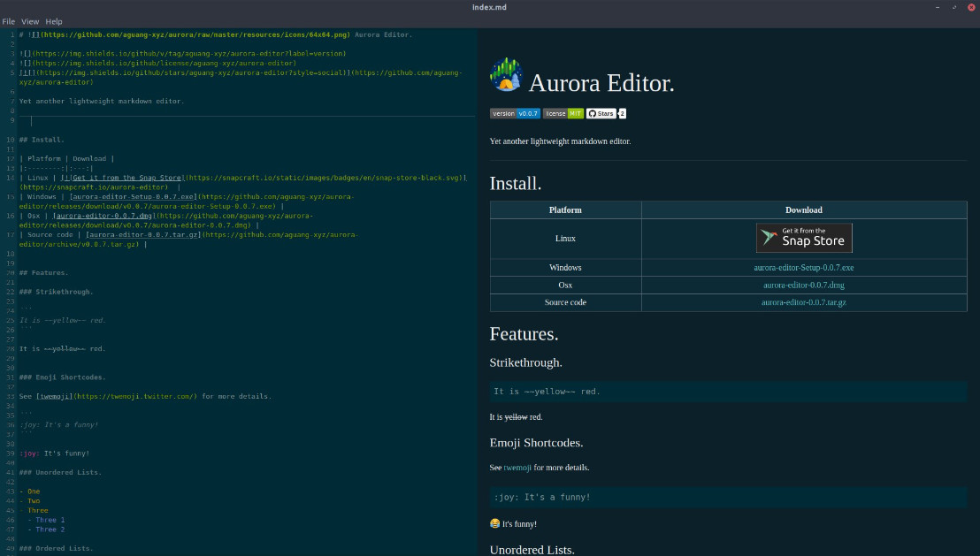Open the aurora-editor-0.0.7.dmg download link in preview
The image size is (980, 556).
(804, 285)
